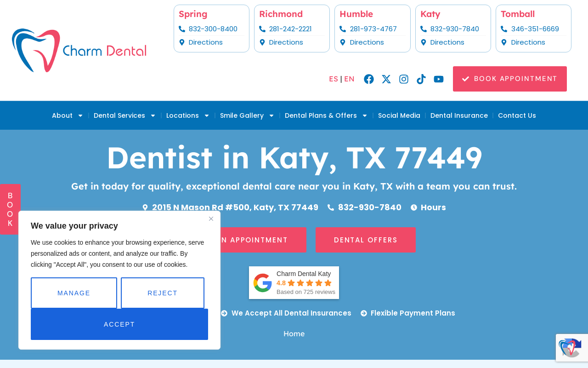
Task: Click the Home breadcrumb link
Action: click(294, 334)
